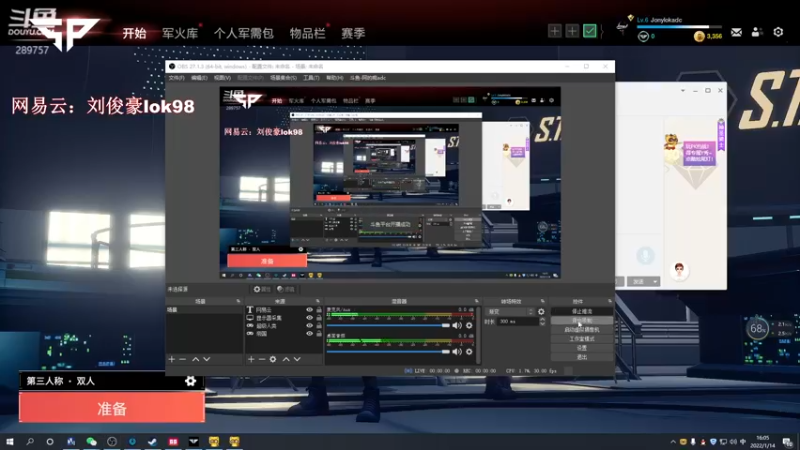Open OBS 编辑(E) menu
The image size is (800, 450).
pos(199,78)
